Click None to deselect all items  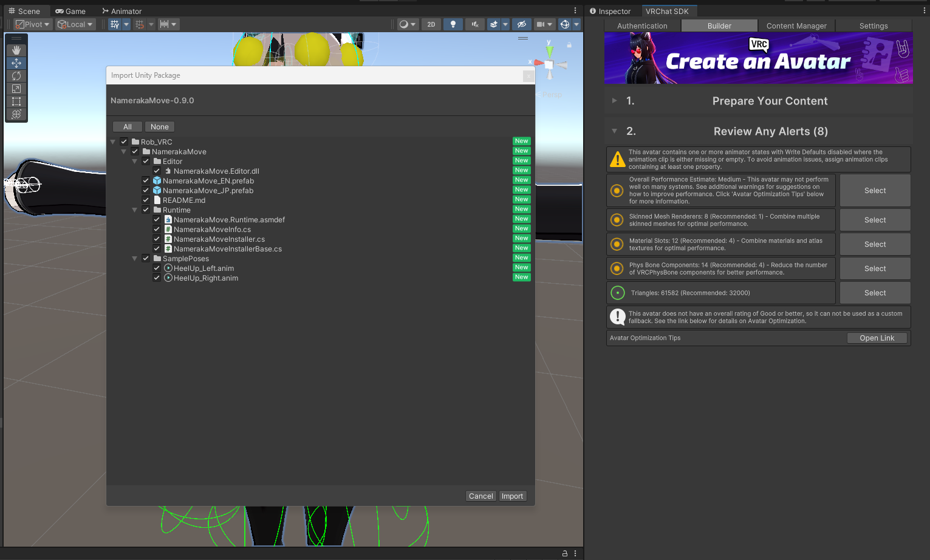pyautogui.click(x=160, y=127)
